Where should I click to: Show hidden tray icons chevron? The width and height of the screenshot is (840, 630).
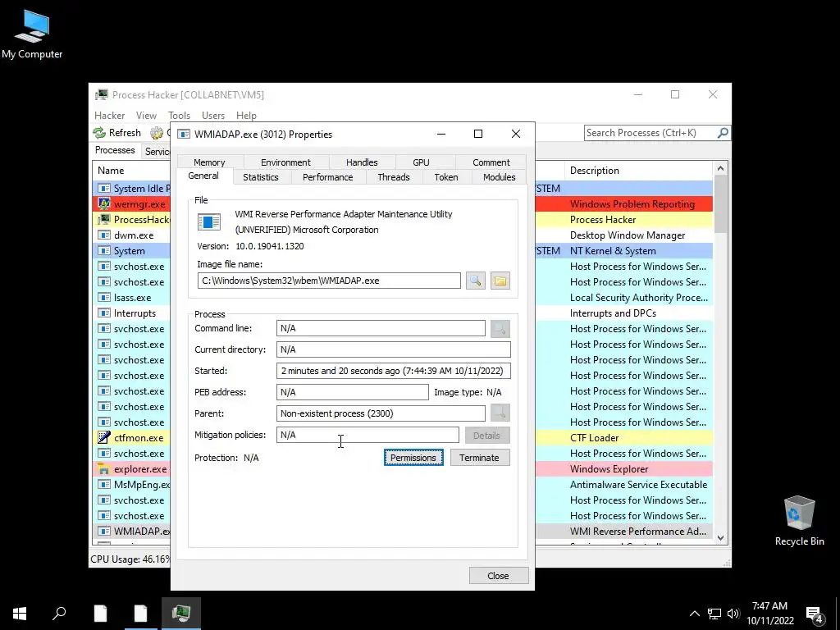(x=694, y=614)
